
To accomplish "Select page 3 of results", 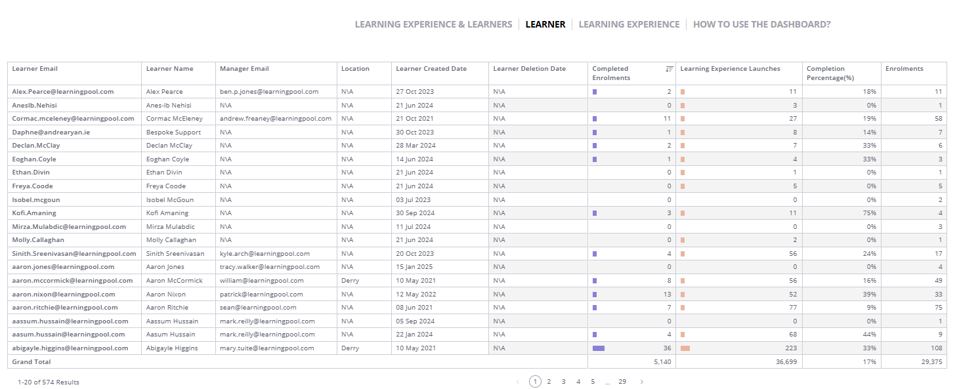I will click(563, 381).
